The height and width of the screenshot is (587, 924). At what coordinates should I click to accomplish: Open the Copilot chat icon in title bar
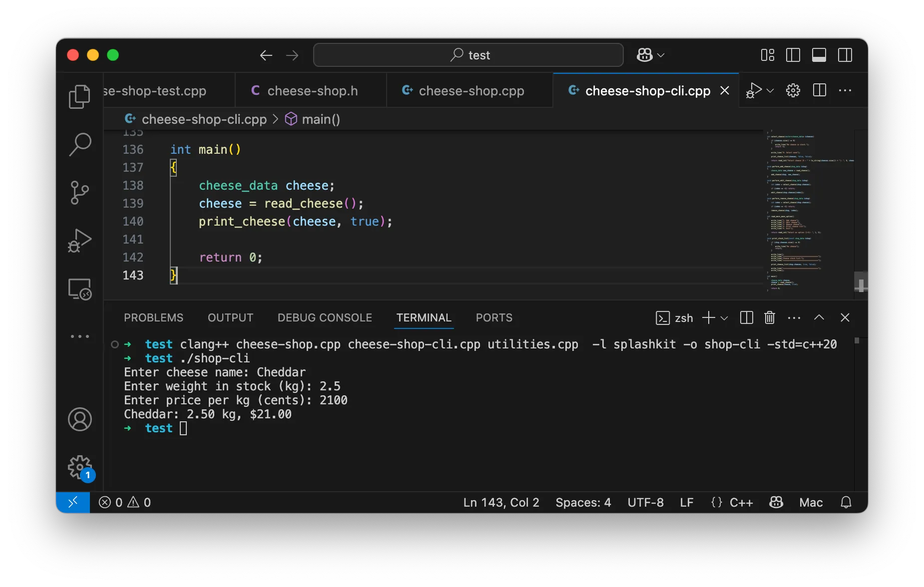[644, 55]
